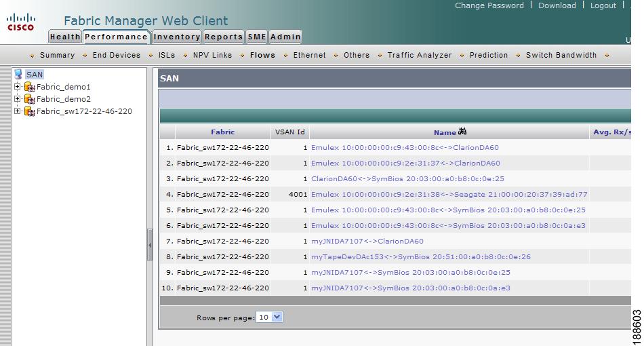Click the Download link
The image size is (644, 346).
(557, 5)
